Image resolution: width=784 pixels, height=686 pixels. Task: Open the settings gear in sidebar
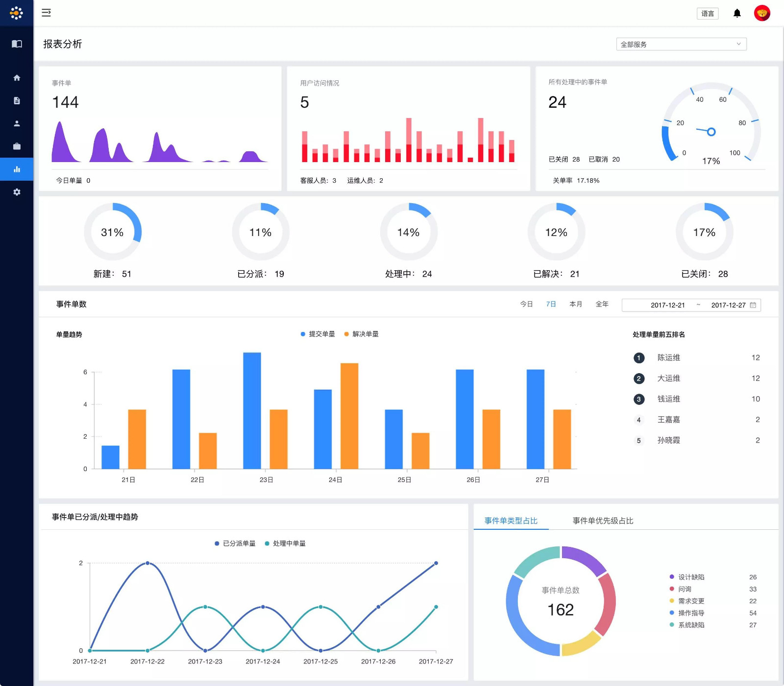pyautogui.click(x=17, y=192)
